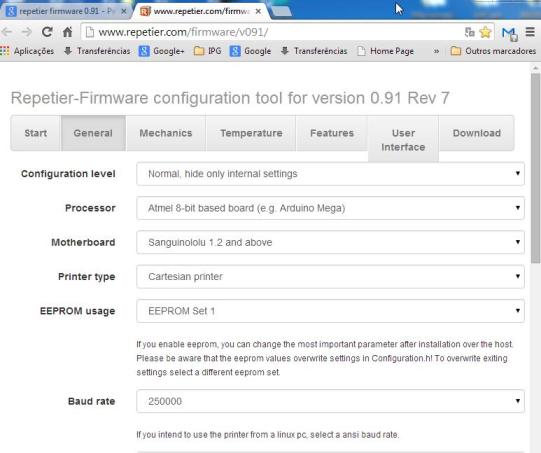Go to the browser home page icon
541x453 pixels.
67,32
